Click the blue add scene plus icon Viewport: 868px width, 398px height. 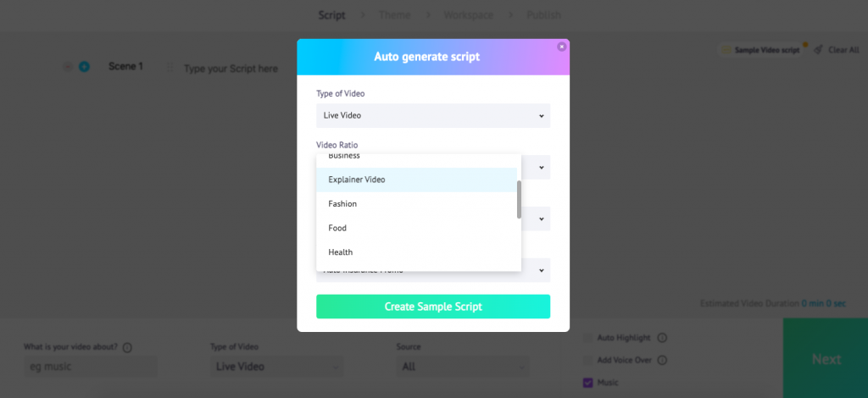[84, 67]
